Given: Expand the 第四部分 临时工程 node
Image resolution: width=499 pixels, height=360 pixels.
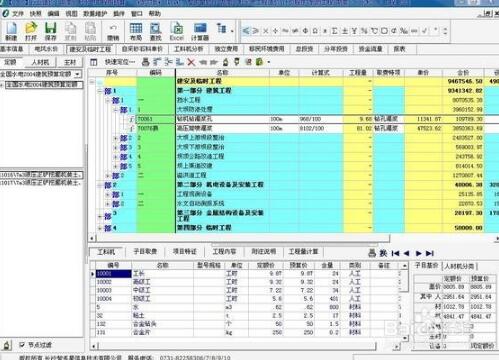Looking at the screenshot, I should [100, 228].
